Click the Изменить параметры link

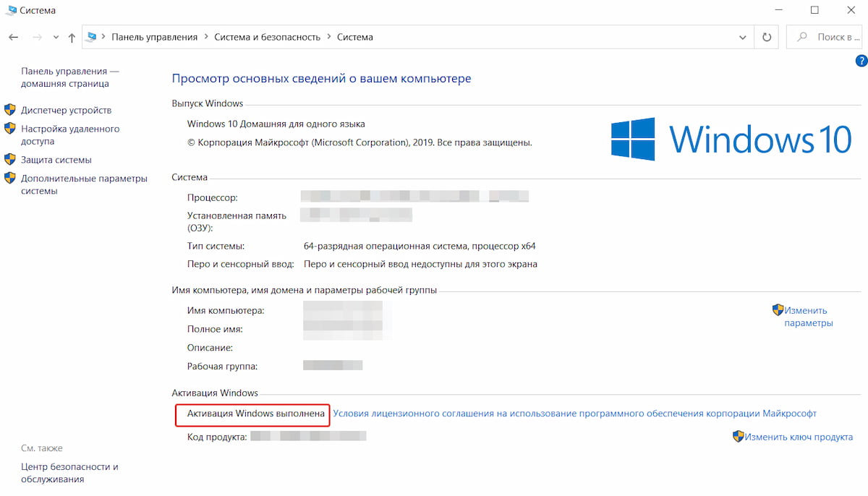[809, 317]
